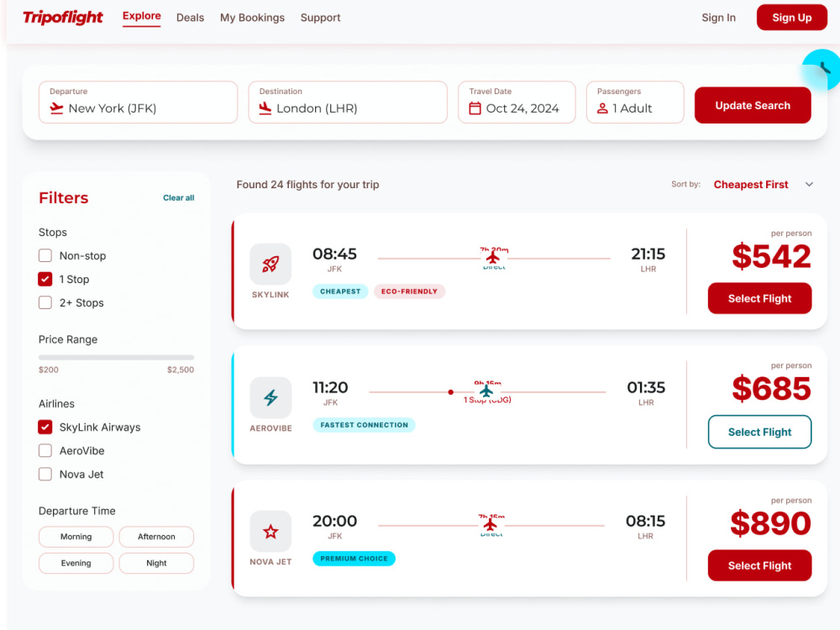Clear all filters

click(178, 197)
